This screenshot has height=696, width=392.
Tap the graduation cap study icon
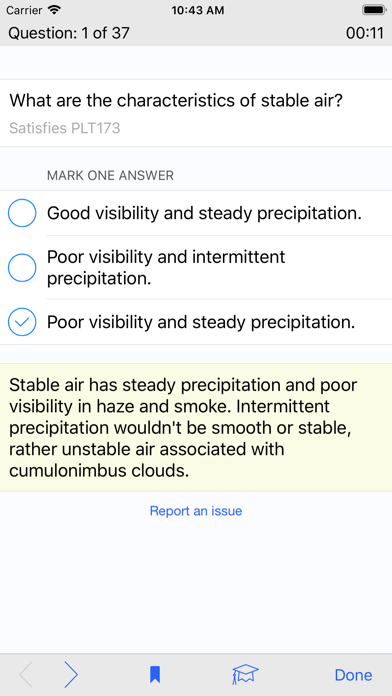coord(245,675)
